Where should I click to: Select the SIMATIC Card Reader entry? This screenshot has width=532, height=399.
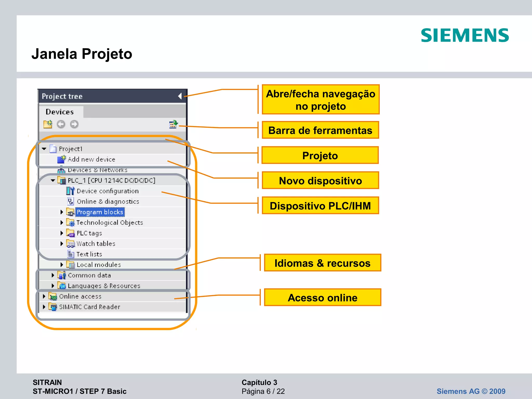pos(89,307)
